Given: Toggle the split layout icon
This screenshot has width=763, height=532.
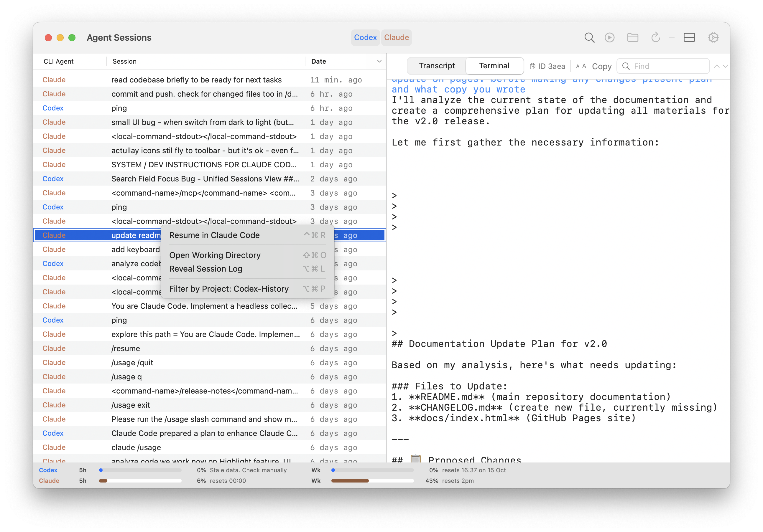Looking at the screenshot, I should pyautogui.click(x=689, y=37).
